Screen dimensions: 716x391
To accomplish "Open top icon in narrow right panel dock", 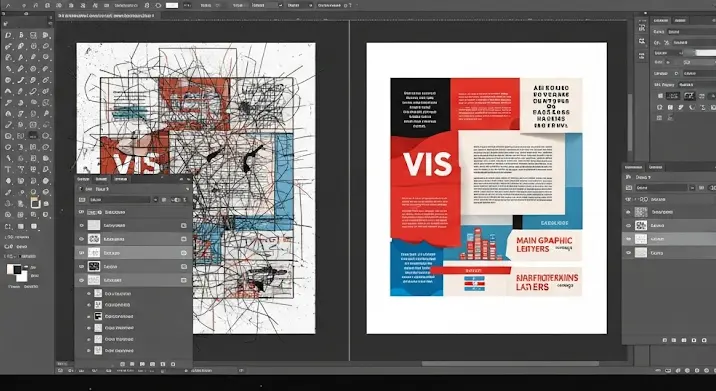I will [642, 28].
